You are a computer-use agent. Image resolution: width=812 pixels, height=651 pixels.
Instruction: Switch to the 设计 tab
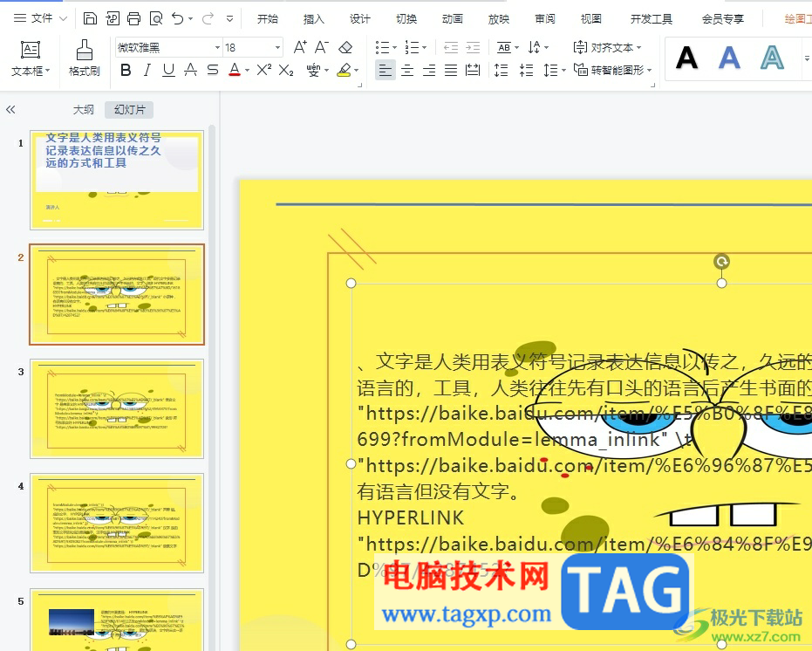coord(360,18)
